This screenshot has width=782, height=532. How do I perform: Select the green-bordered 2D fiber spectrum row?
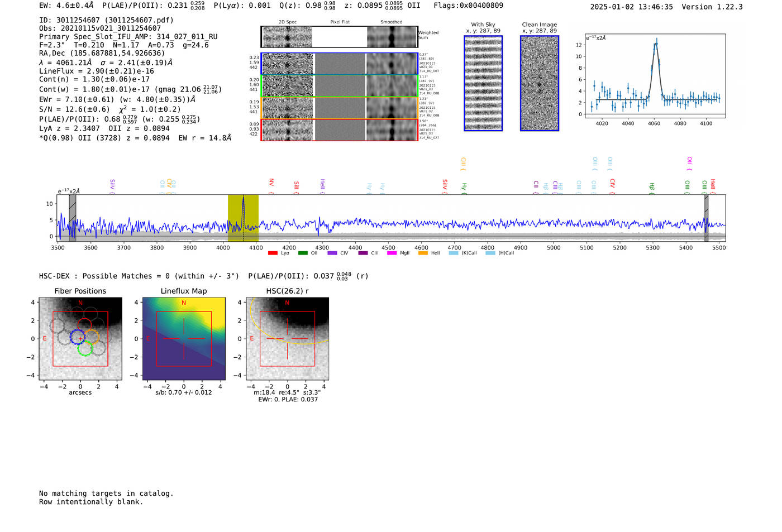point(339,85)
